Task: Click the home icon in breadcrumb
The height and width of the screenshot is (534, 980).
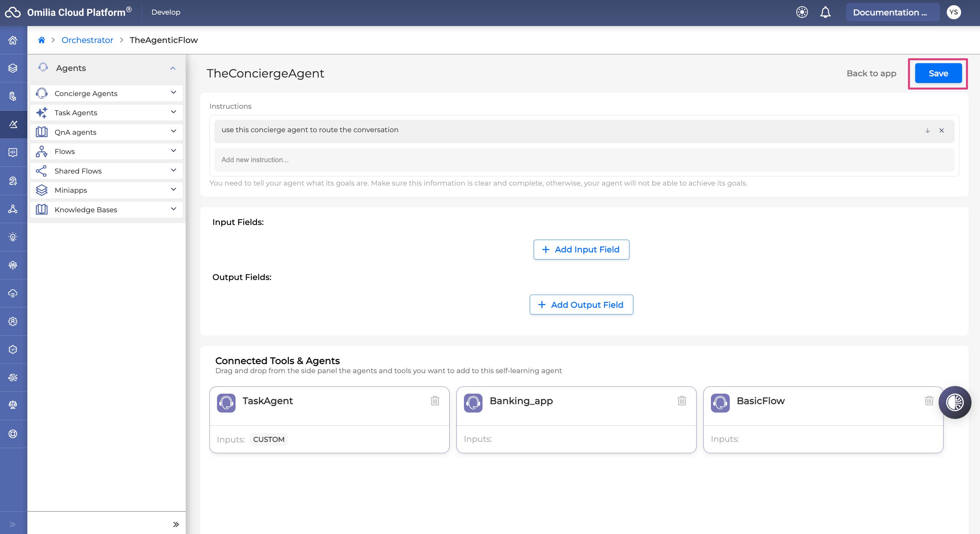Action: (x=41, y=40)
